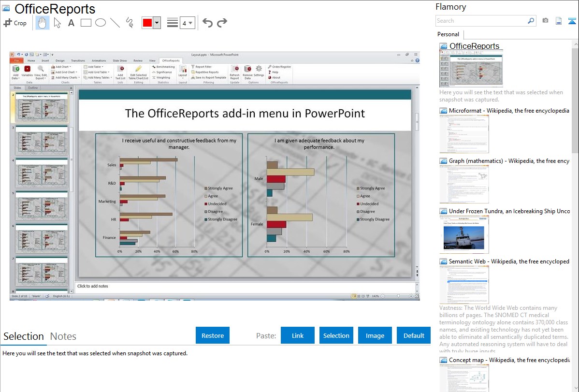Open the Microformat Wikipedia snapshot thumbnail
This screenshot has width=579, height=392.
464,134
